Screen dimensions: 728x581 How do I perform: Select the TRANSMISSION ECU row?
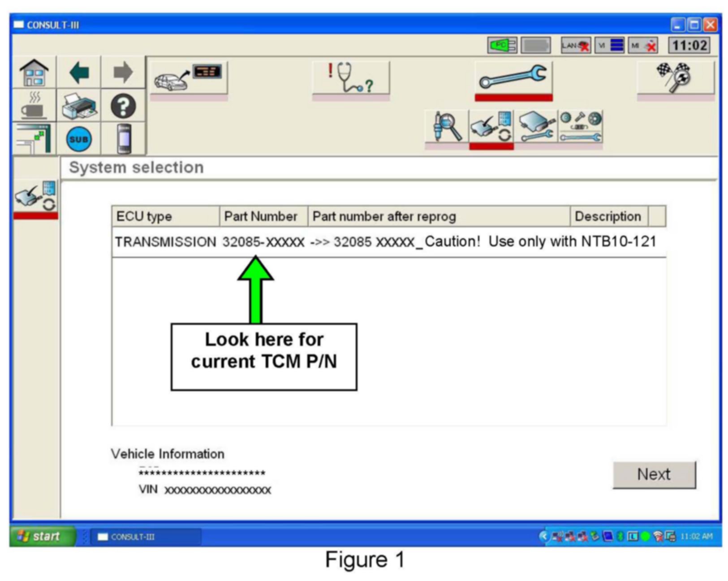coord(389,242)
